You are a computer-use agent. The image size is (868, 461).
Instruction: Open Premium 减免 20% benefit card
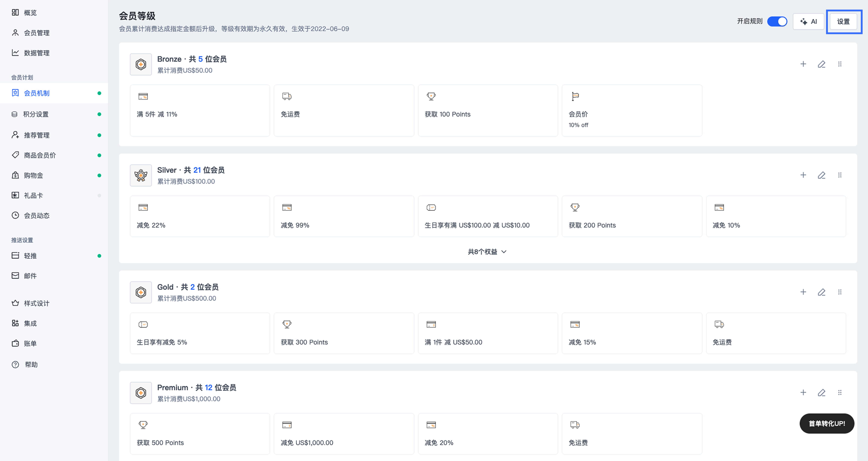(x=488, y=434)
